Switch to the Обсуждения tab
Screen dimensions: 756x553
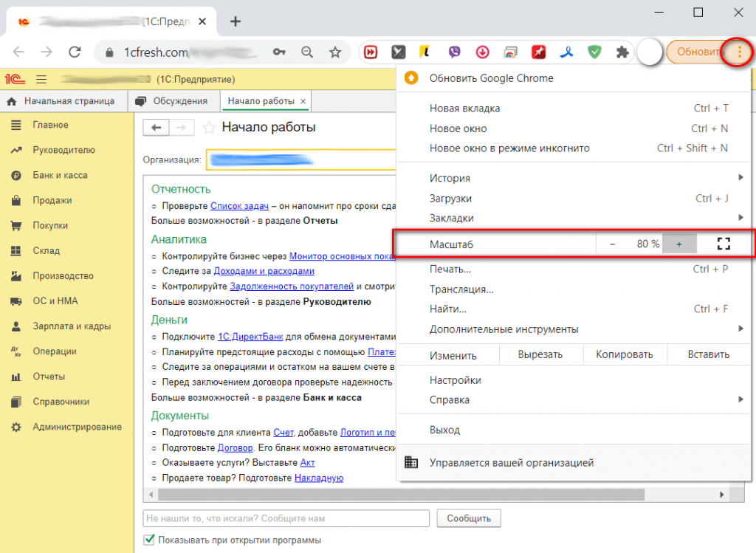tap(174, 101)
